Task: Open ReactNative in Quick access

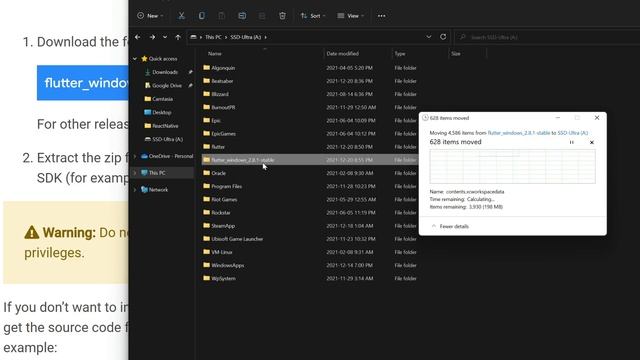Action: pyautogui.click(x=165, y=126)
